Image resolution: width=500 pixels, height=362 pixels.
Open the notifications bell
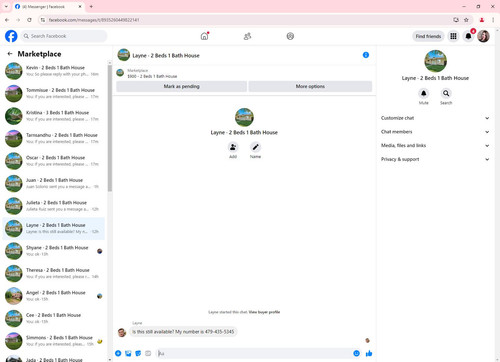coord(468,36)
